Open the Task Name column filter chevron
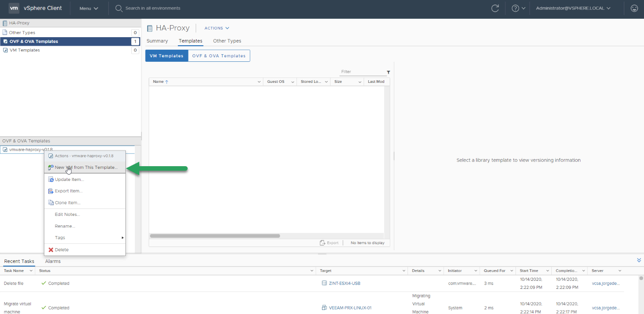Screen dimensions: 644x314 [x=31, y=271]
